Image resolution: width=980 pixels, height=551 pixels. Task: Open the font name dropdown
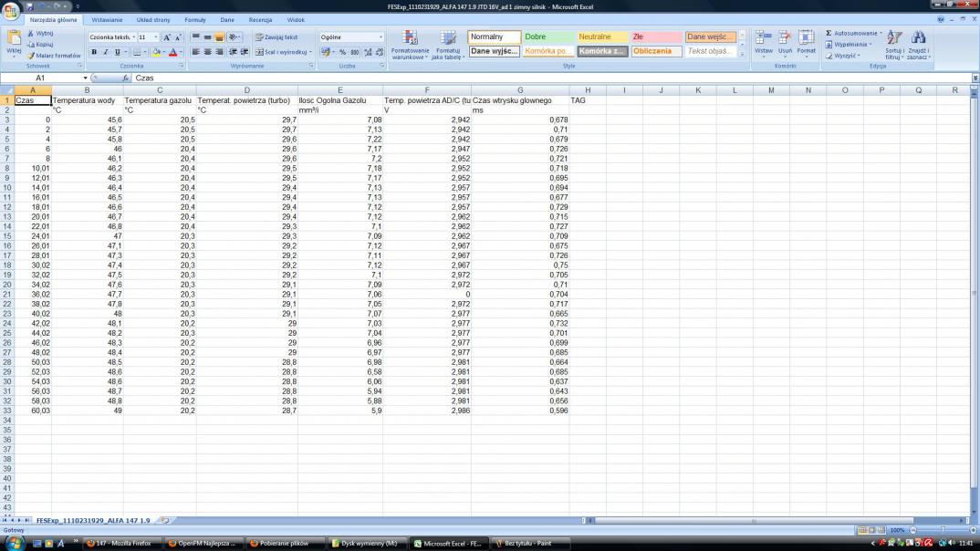pyautogui.click(x=133, y=37)
